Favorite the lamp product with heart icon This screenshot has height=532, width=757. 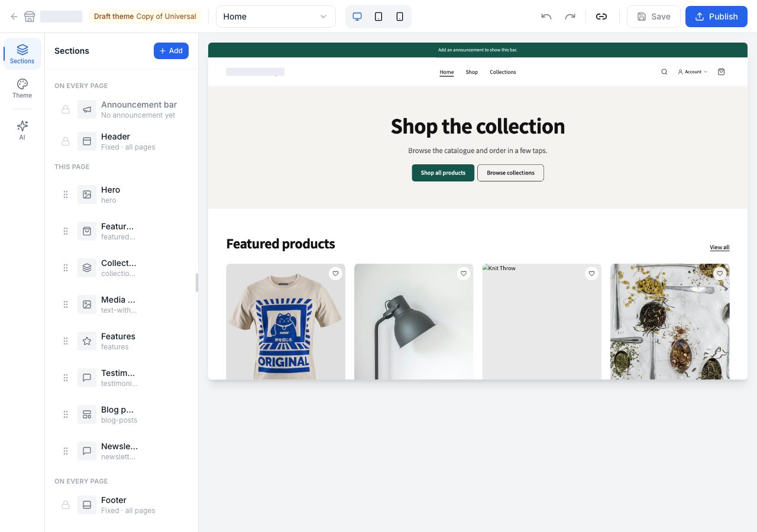pos(464,273)
